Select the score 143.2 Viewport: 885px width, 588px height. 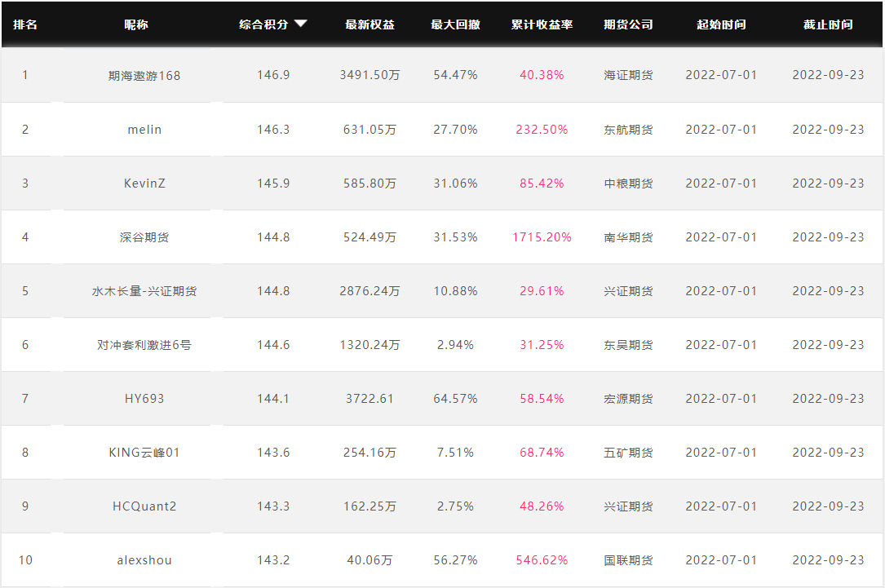273,560
